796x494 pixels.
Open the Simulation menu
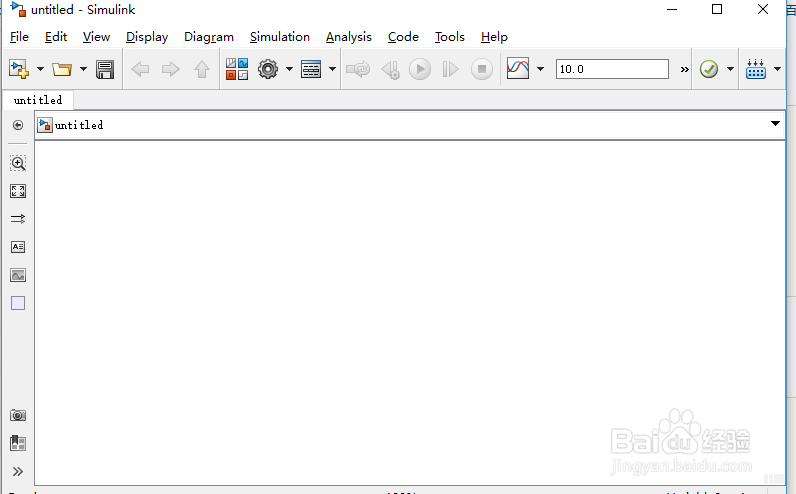(280, 37)
